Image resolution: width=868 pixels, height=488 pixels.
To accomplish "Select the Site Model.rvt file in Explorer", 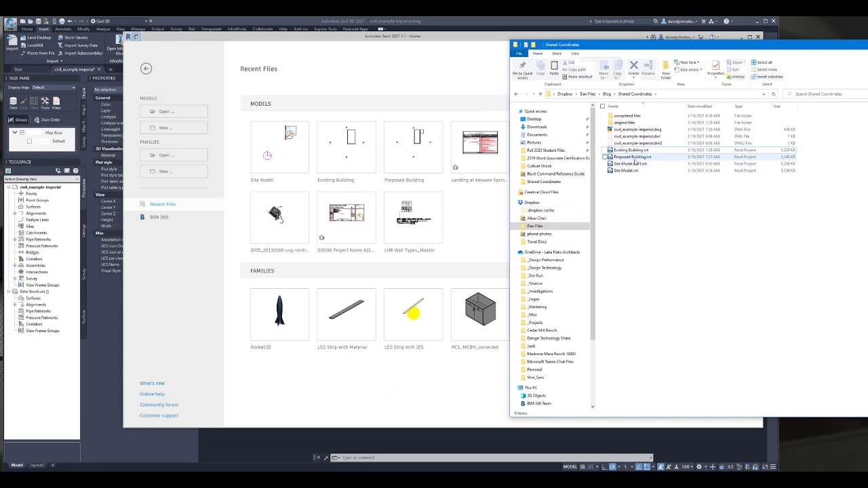I will coord(626,170).
